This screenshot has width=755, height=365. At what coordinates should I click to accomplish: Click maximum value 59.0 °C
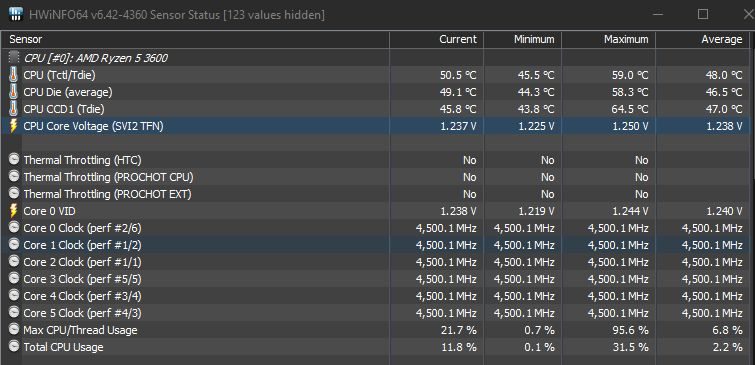[x=629, y=75]
